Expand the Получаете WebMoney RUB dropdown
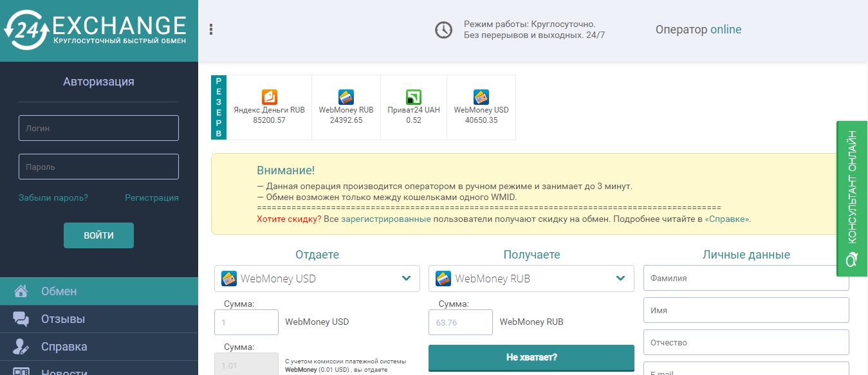This screenshot has height=375, width=868. 531,279
